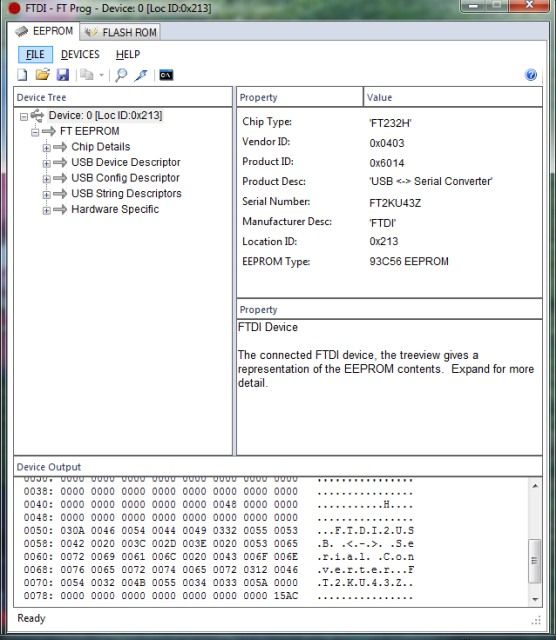Click the Vendor ID value 0x0403
This screenshot has width=556, height=640.
(387, 143)
